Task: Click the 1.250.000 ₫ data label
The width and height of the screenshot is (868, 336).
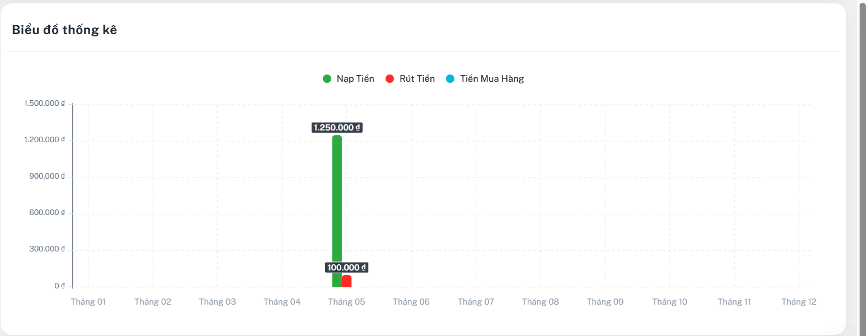Action: pyautogui.click(x=337, y=128)
